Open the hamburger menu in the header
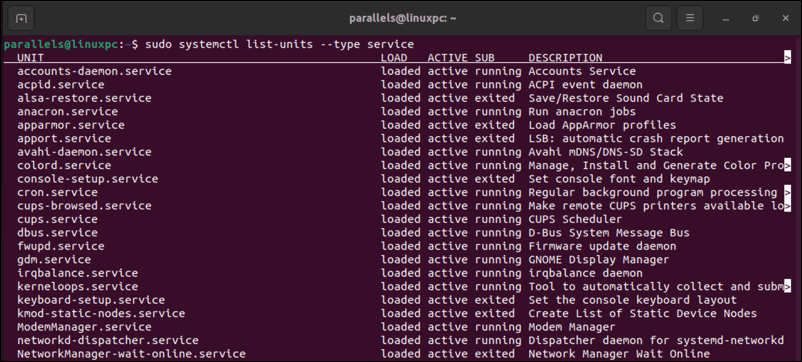The width and height of the screenshot is (802, 362). (690, 18)
